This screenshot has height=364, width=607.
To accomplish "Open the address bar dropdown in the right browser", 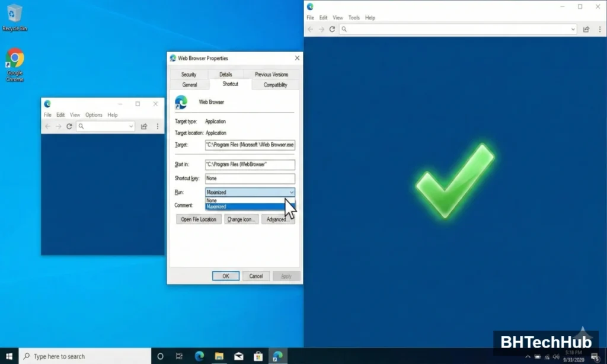I will (x=573, y=28).
